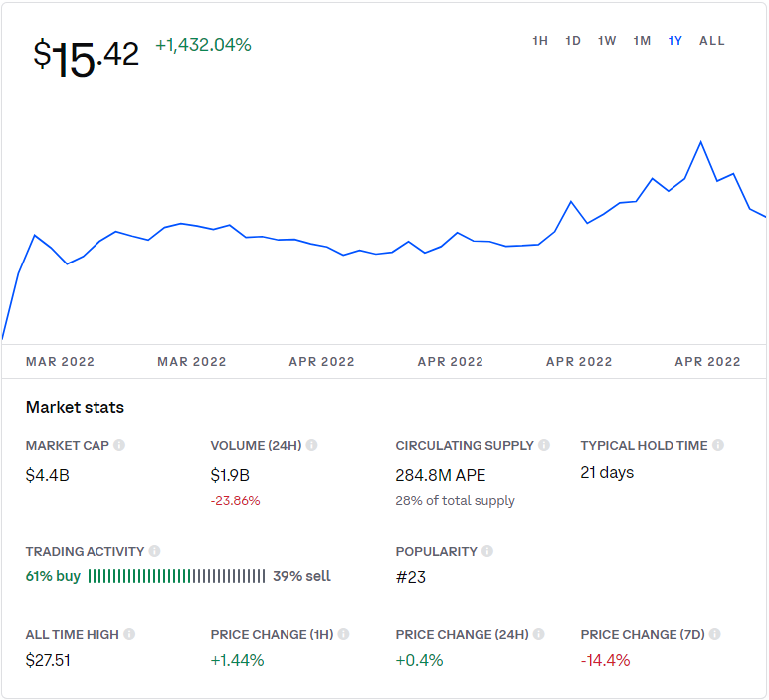The width and height of the screenshot is (769, 700).
Task: Click the $15.42 price display
Action: [x=87, y=58]
